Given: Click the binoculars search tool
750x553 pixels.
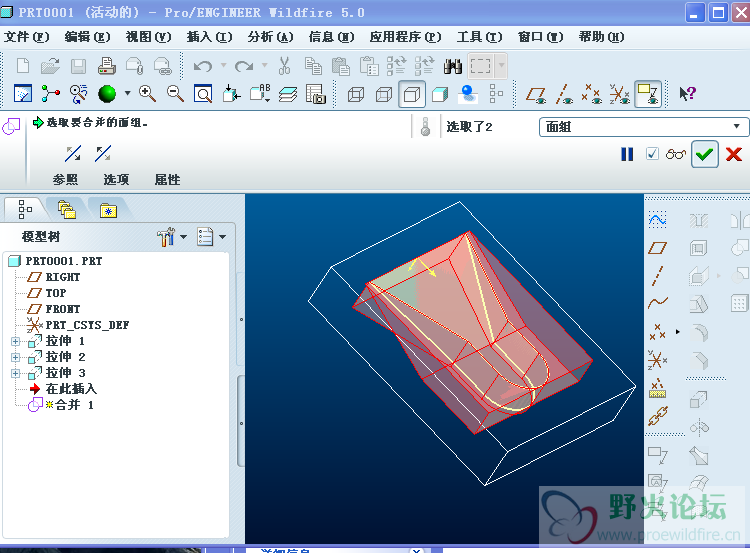Looking at the screenshot, I should click(x=452, y=66).
